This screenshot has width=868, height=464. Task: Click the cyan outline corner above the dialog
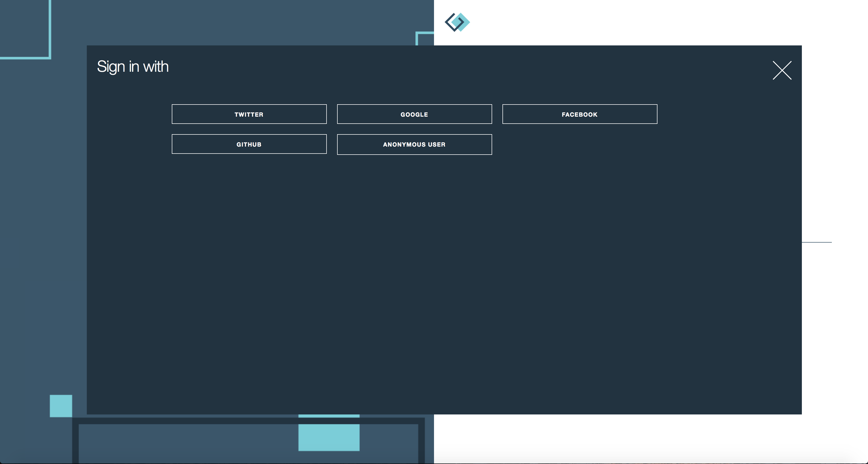pyautogui.click(x=424, y=34)
